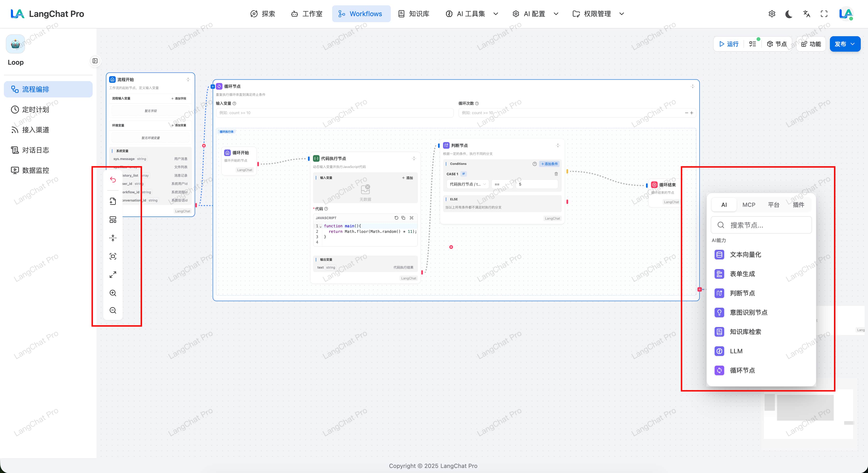Increase 循环次数 using the plus stepper
The height and width of the screenshot is (473, 868).
[x=692, y=113]
